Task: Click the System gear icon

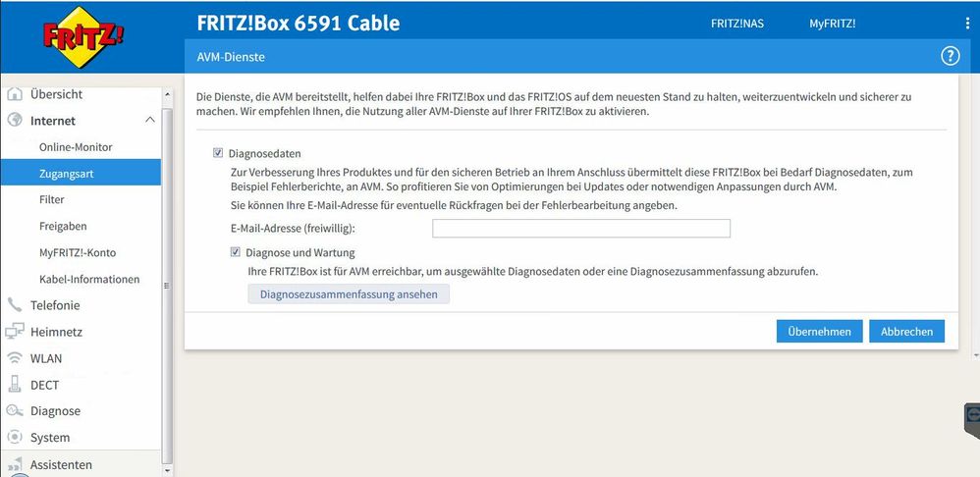Action: (x=15, y=437)
